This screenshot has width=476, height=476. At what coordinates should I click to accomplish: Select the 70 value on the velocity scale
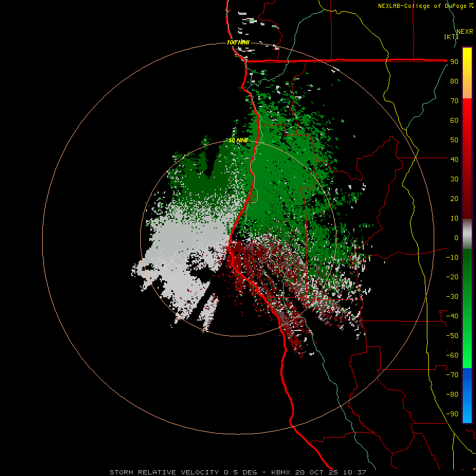pyautogui.click(x=454, y=101)
